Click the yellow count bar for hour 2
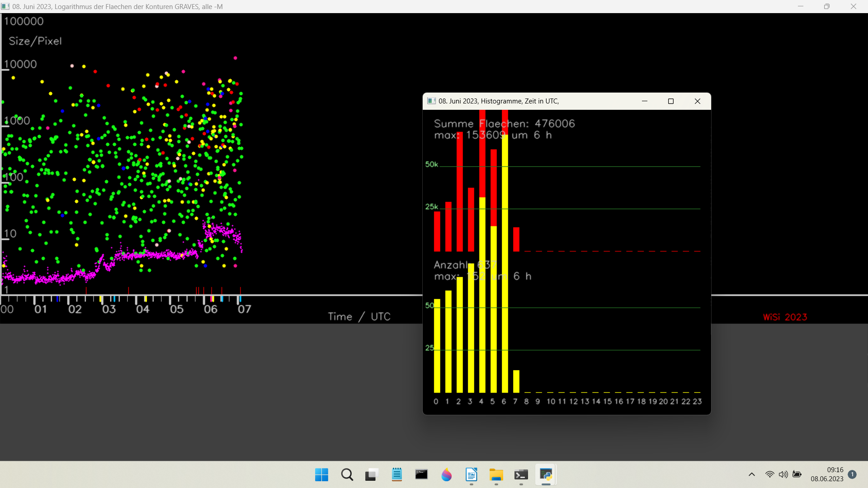Image resolution: width=868 pixels, height=488 pixels. (460, 335)
